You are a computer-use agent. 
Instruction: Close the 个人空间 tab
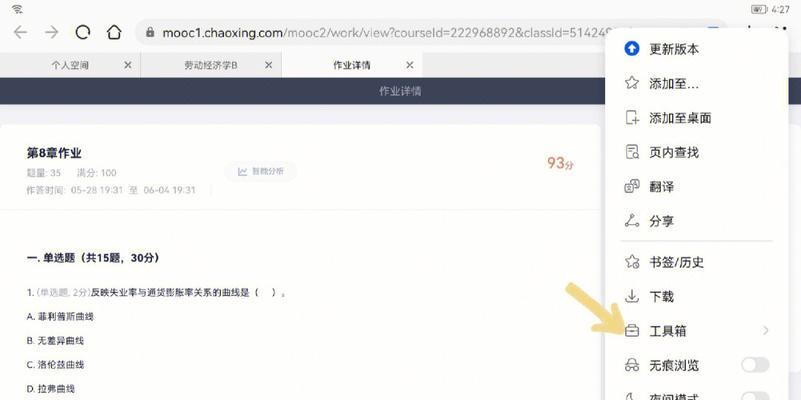[x=128, y=65]
